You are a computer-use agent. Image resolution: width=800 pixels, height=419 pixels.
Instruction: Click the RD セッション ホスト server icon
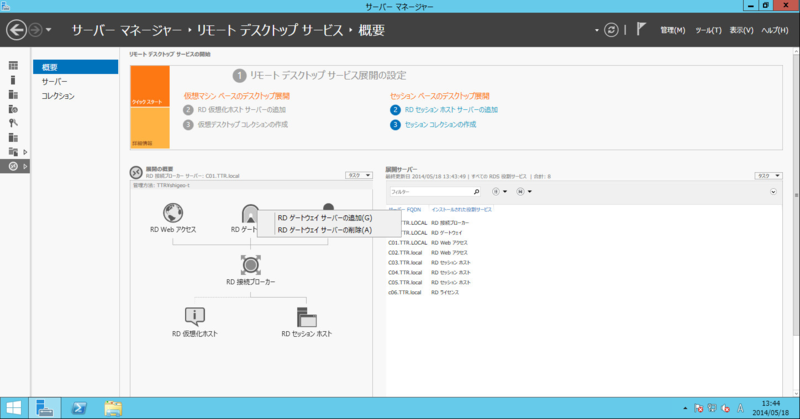point(307,317)
